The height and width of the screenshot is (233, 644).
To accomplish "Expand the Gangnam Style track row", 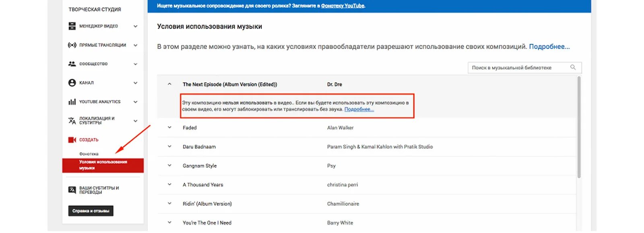I will tap(169, 165).
